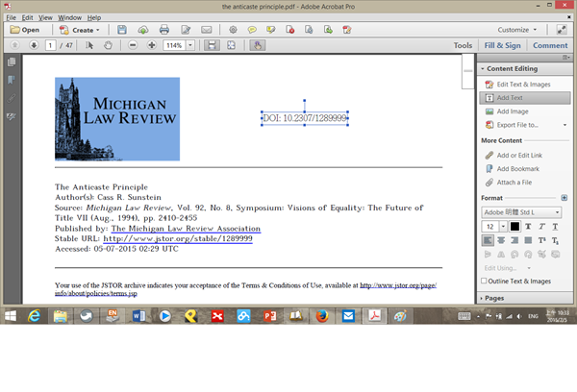
Task: Select the Add Text tool
Action: 525,98
